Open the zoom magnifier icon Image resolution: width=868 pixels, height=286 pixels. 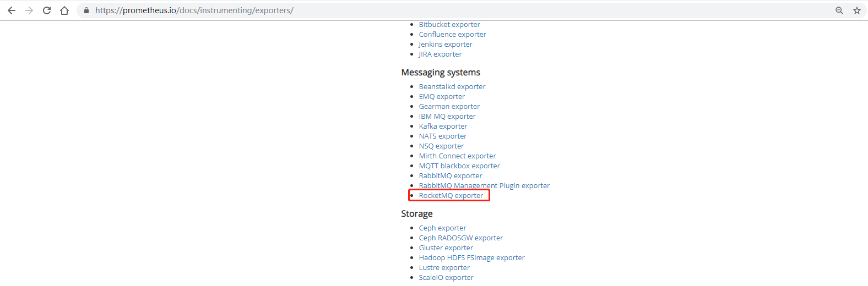pos(839,10)
